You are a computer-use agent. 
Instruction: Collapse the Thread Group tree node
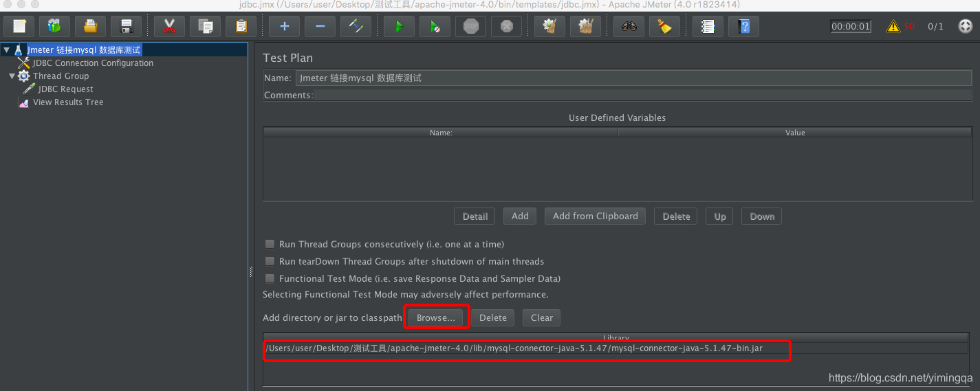click(12, 76)
